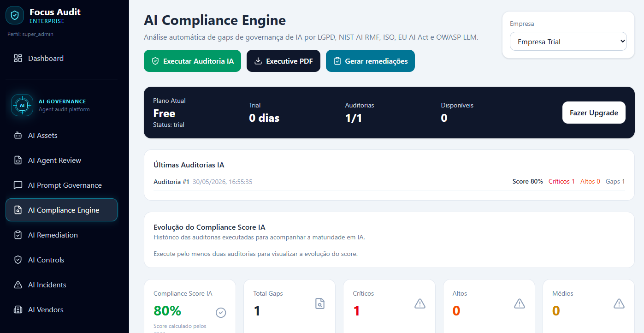Click the AI Agent Review file-code icon

tap(18, 160)
